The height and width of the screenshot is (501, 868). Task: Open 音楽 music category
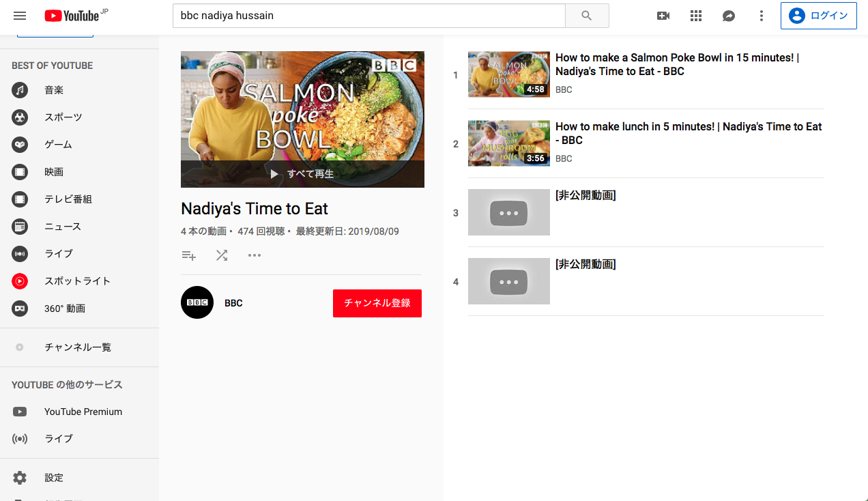pyautogui.click(x=79, y=90)
